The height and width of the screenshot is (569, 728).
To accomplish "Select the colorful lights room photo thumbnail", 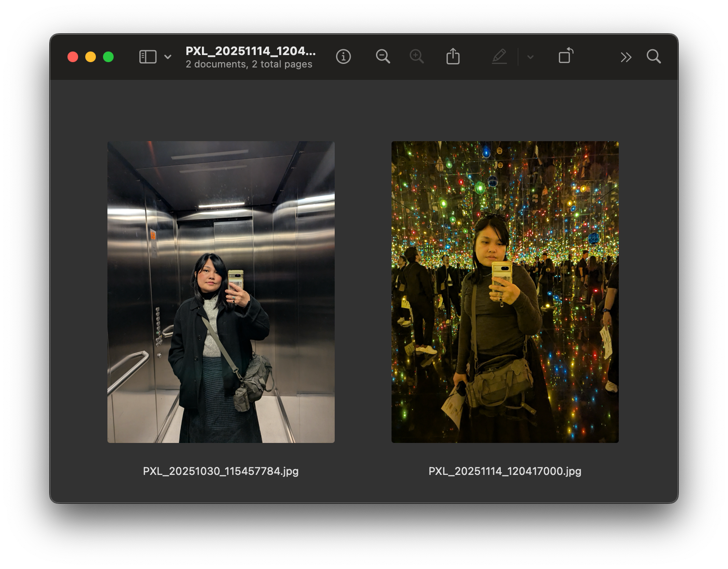I will (505, 292).
